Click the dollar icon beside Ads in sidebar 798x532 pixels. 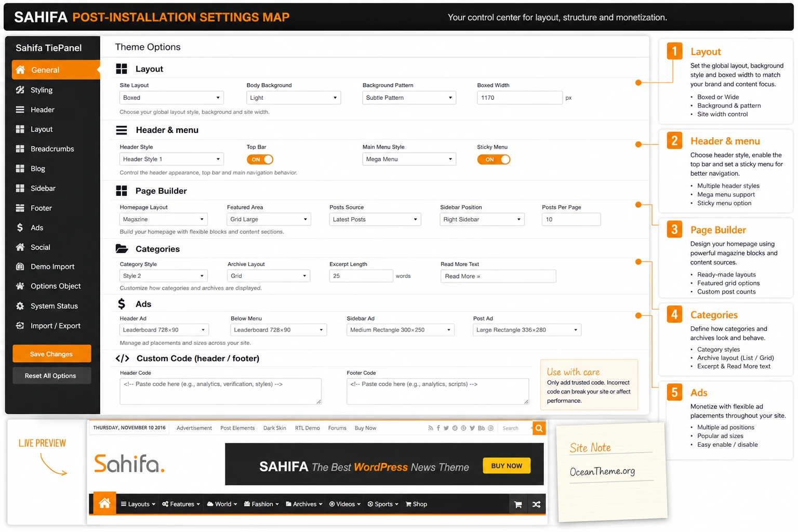(x=20, y=228)
